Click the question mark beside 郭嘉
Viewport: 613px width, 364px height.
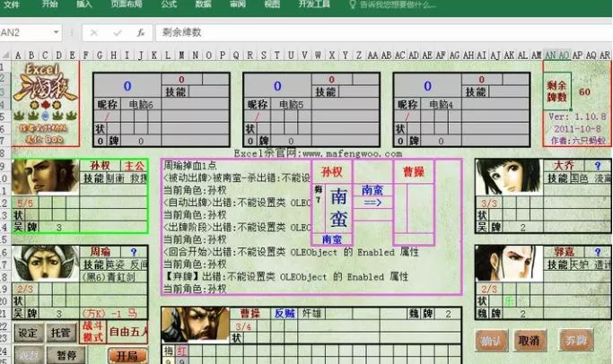tap(598, 252)
